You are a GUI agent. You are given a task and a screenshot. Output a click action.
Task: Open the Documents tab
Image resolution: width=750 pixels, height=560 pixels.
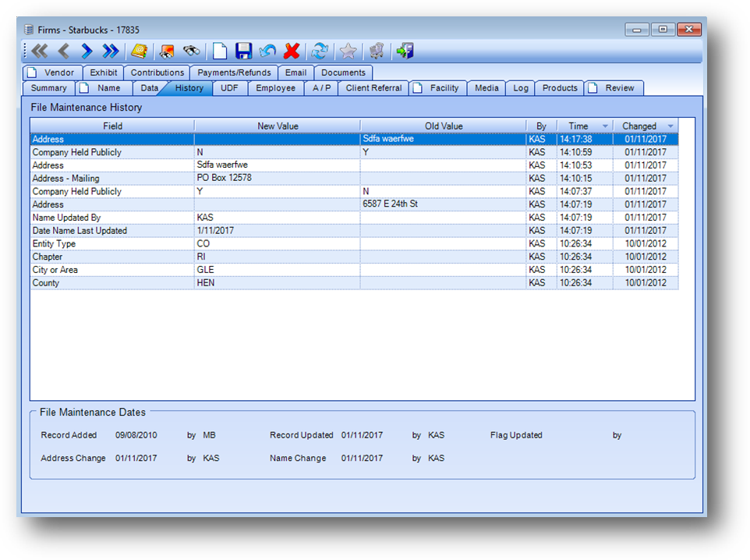pos(343,73)
